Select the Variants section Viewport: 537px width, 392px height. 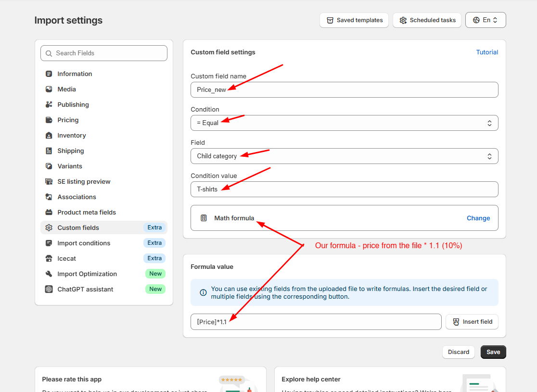pos(104,166)
